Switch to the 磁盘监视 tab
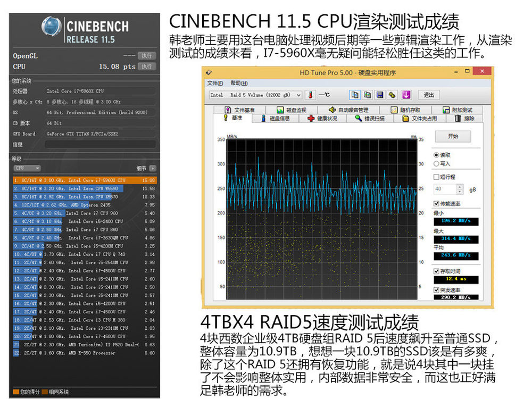The height and width of the screenshot is (399, 532). (x=291, y=110)
